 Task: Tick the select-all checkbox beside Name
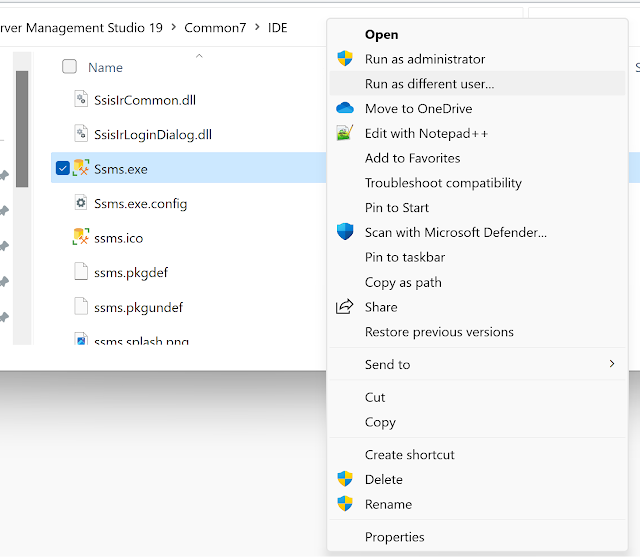[69, 67]
